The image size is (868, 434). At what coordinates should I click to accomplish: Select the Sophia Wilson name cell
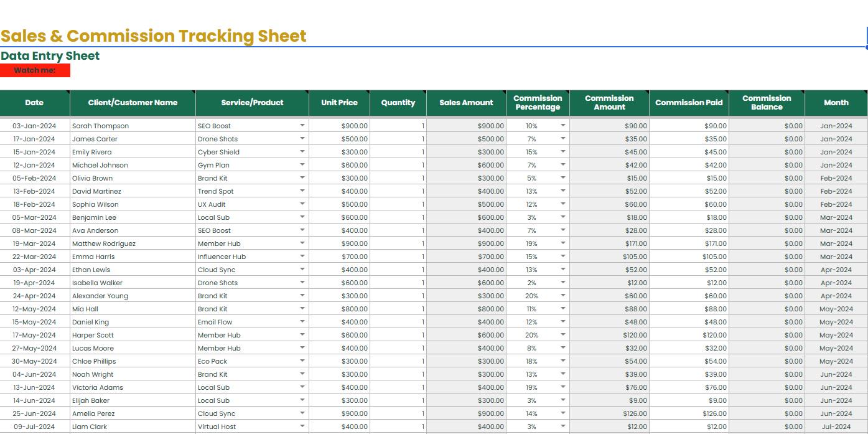133,204
